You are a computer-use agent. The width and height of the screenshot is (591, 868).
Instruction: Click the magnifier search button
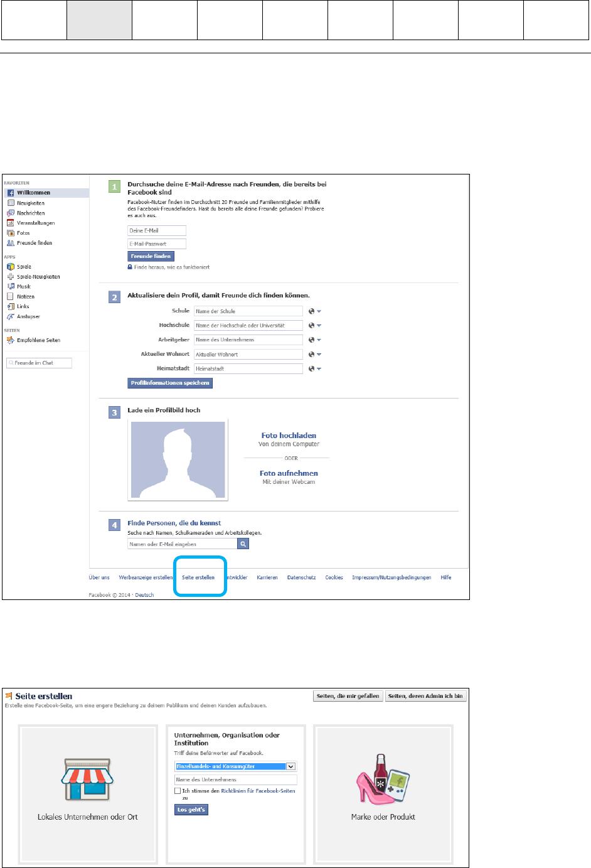243,544
